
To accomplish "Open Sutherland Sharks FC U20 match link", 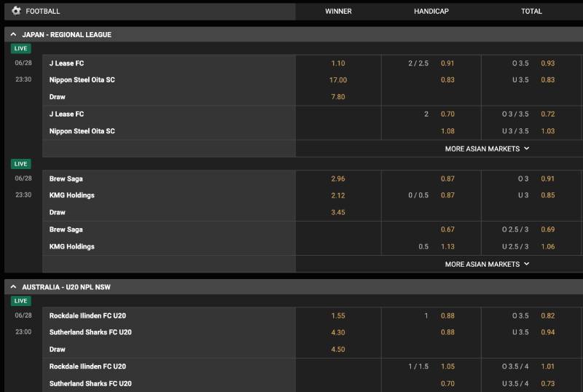I will [x=90, y=332].
